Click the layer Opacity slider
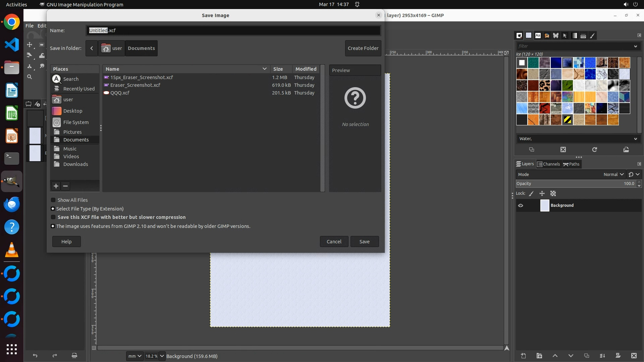This screenshot has width=644, height=362. 575,184
